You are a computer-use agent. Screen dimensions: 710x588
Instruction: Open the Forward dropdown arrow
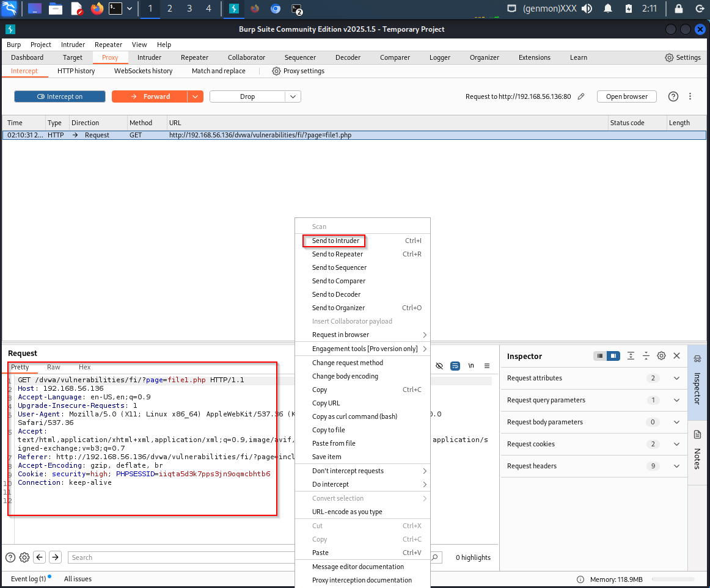pos(195,96)
